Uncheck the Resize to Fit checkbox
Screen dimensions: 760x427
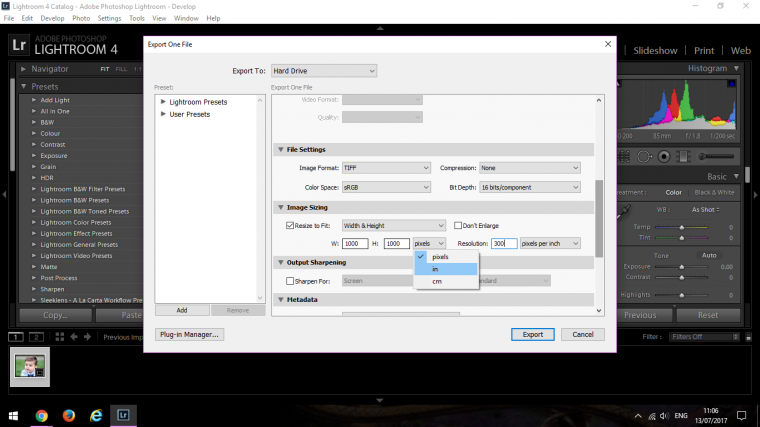point(290,225)
